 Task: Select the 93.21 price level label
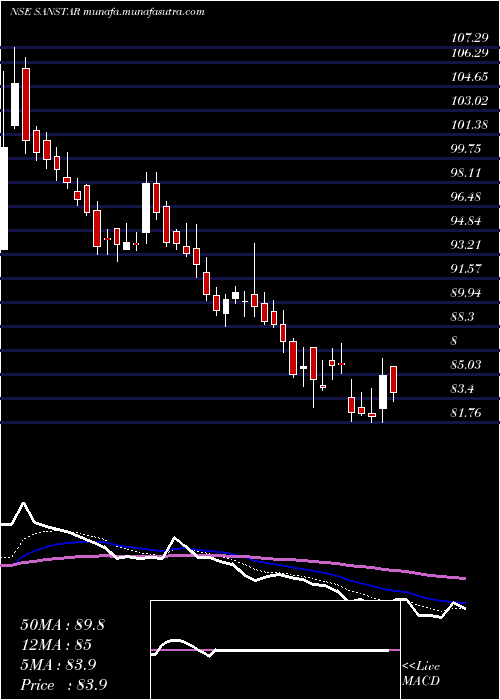pyautogui.click(x=466, y=245)
